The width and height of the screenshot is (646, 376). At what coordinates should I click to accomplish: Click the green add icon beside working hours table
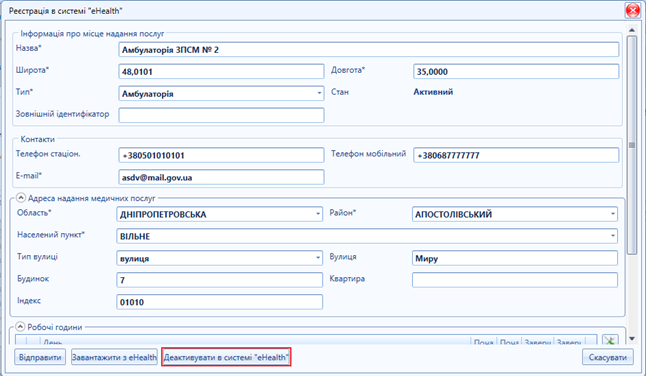pos(610,340)
